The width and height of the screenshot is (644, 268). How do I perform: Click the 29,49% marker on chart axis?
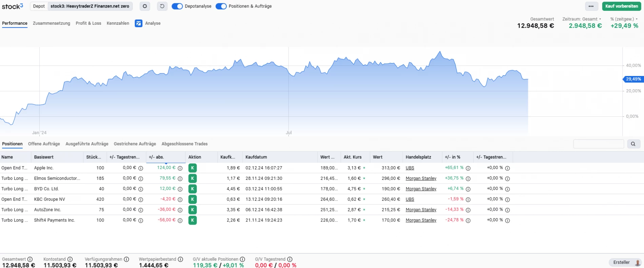633,79
